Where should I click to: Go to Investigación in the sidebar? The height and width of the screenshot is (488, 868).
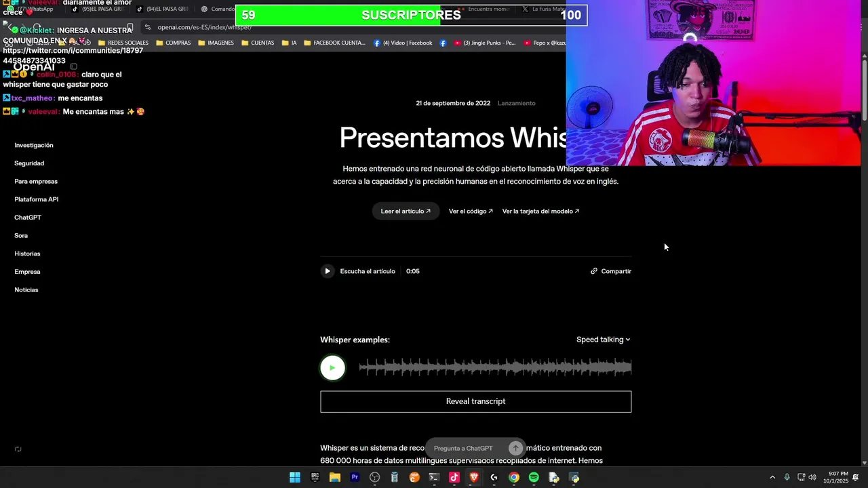(x=34, y=145)
